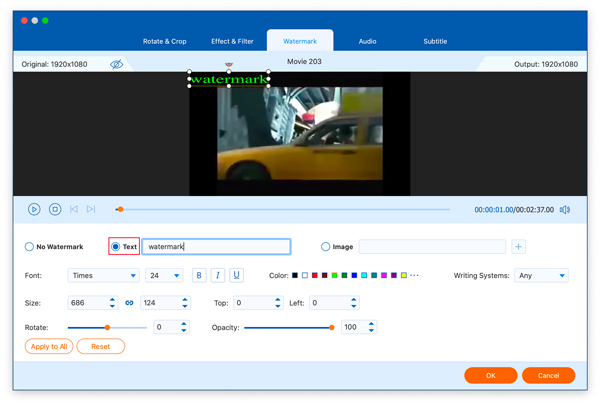
Task: Jump to the previous frame
Action: tap(73, 209)
